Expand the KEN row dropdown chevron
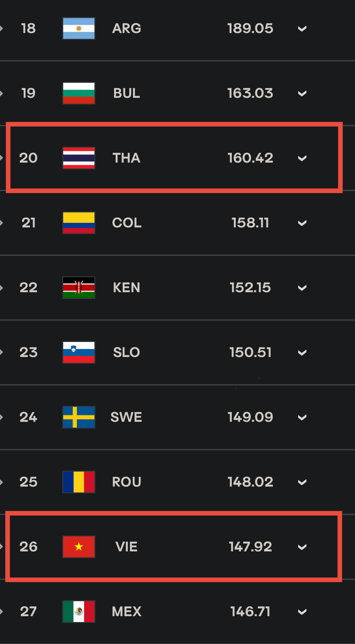Viewport: 355px width, 644px height. (302, 288)
